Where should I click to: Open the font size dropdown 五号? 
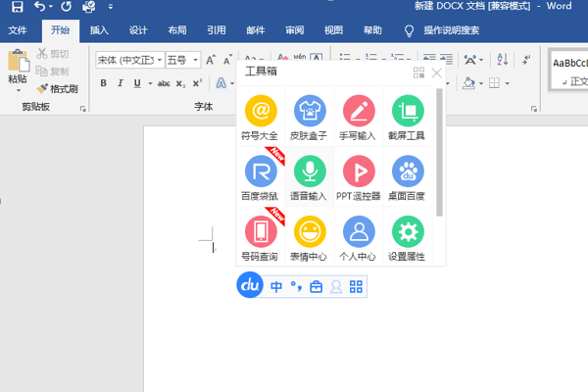point(195,60)
